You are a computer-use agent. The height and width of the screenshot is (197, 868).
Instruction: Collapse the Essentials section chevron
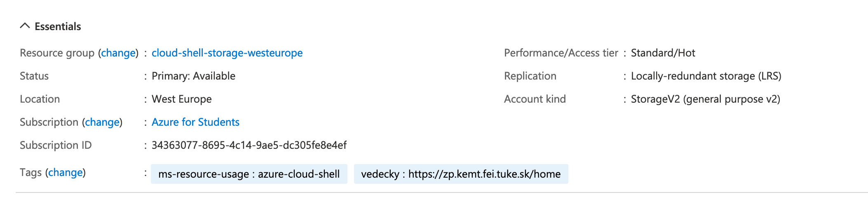pos(25,26)
